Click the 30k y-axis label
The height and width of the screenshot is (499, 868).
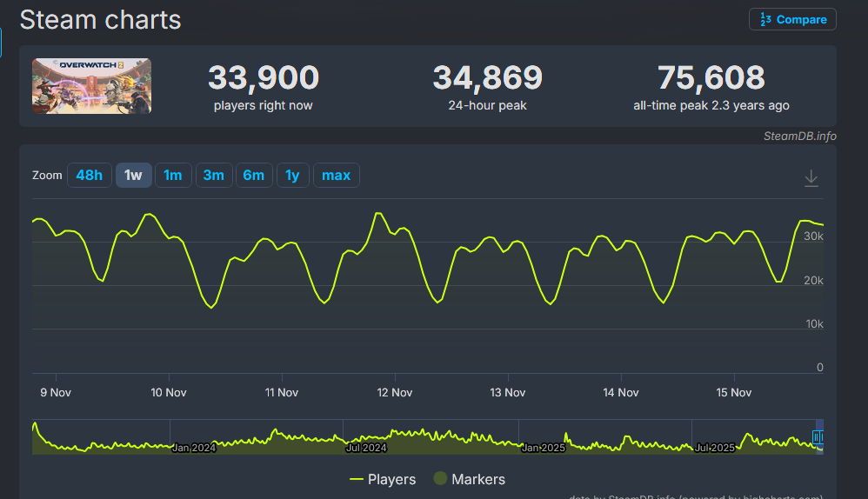point(813,236)
